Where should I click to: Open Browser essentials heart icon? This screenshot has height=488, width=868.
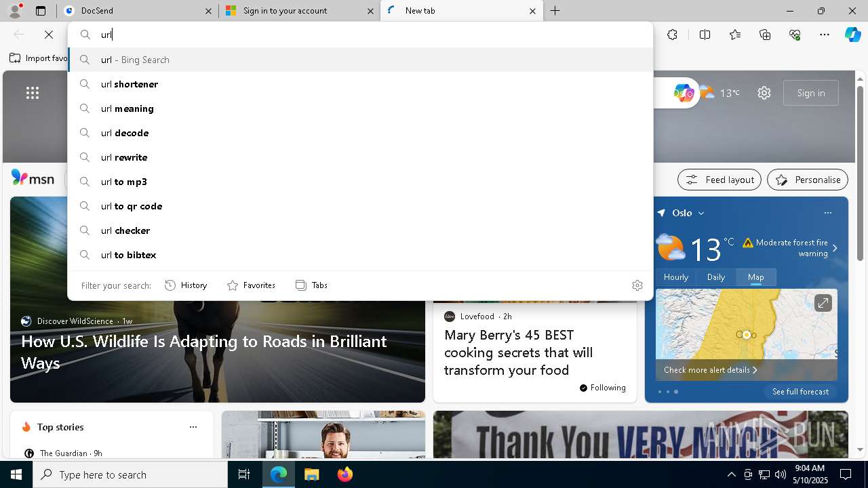[795, 35]
